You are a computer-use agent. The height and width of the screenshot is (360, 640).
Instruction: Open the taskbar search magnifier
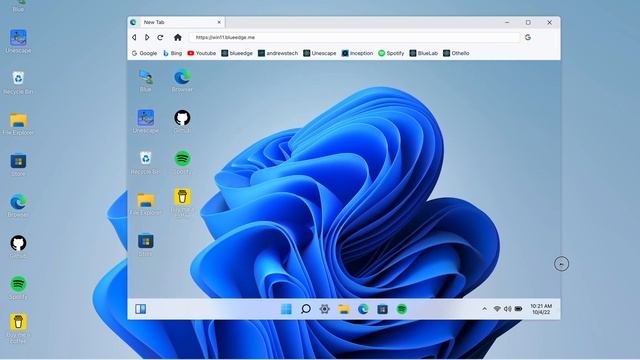pyautogui.click(x=306, y=309)
